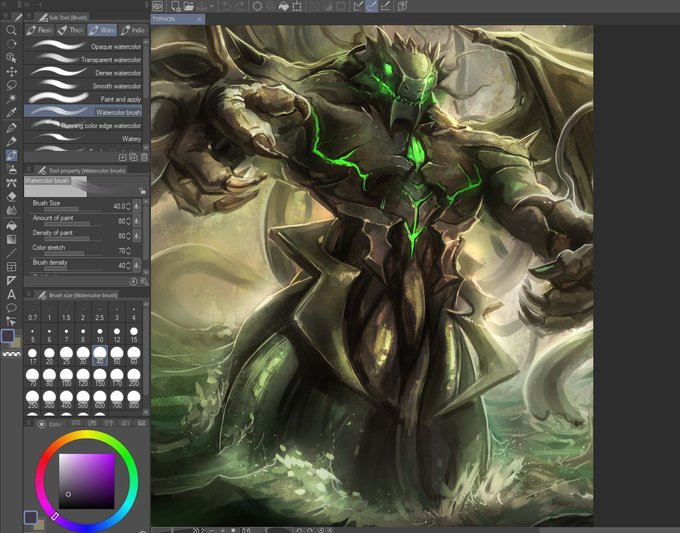Select the Eyedropper tool
The image size is (680, 533).
point(11,113)
